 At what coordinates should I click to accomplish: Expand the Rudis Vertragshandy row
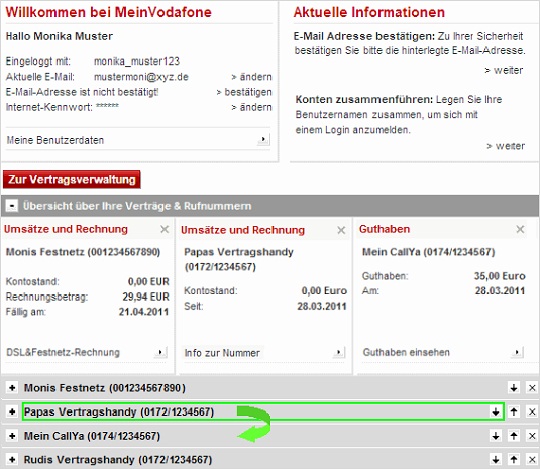click(x=12, y=459)
